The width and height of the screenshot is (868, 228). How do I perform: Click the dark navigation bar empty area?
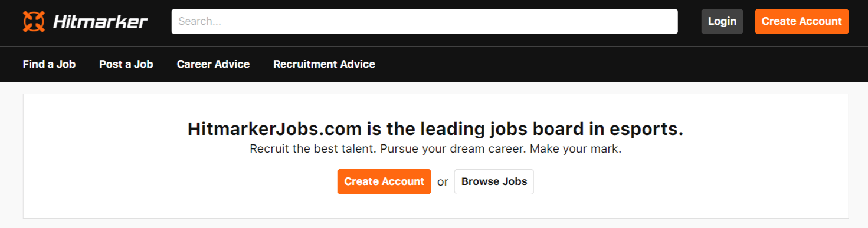point(590,64)
